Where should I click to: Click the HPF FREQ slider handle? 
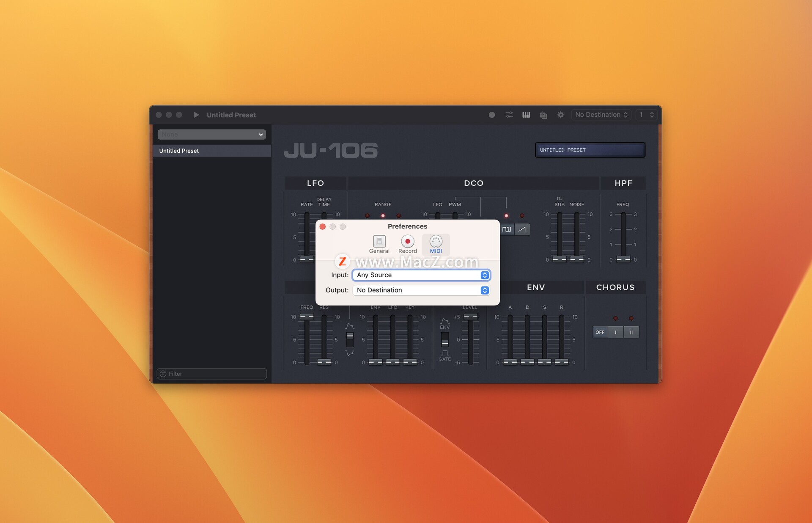point(623,259)
